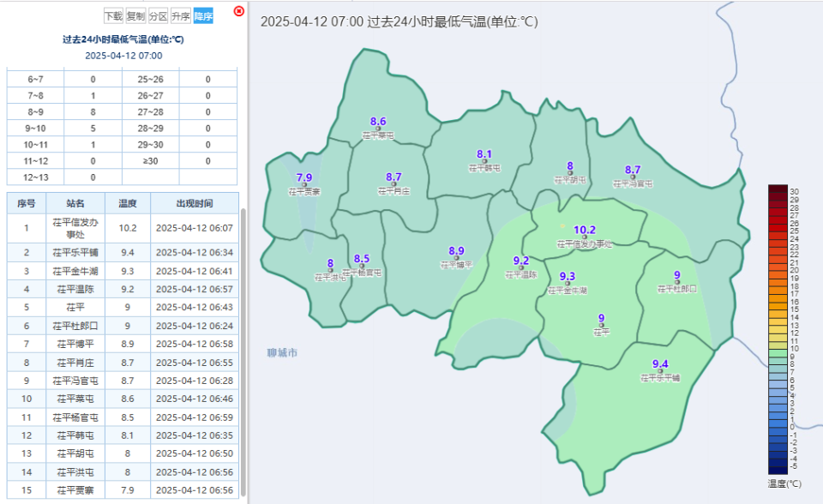Click map station marker 茌平杜郎口
823x504 pixels.
click(677, 283)
